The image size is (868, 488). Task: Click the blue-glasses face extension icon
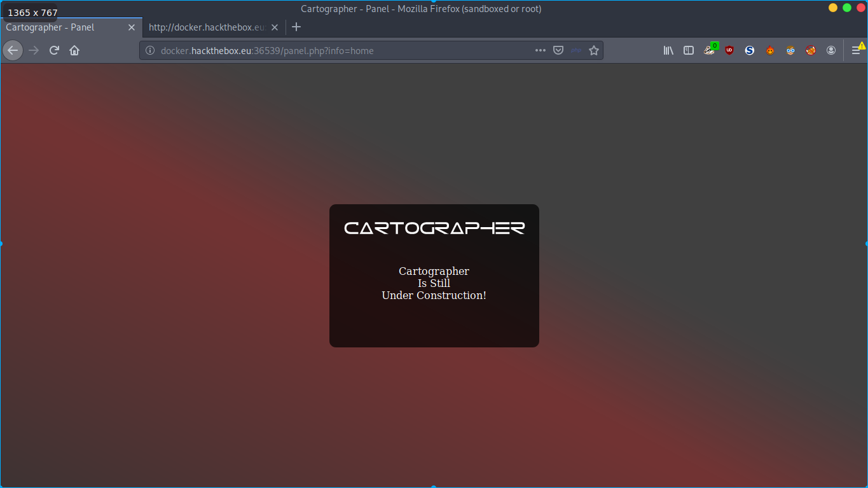(x=790, y=50)
